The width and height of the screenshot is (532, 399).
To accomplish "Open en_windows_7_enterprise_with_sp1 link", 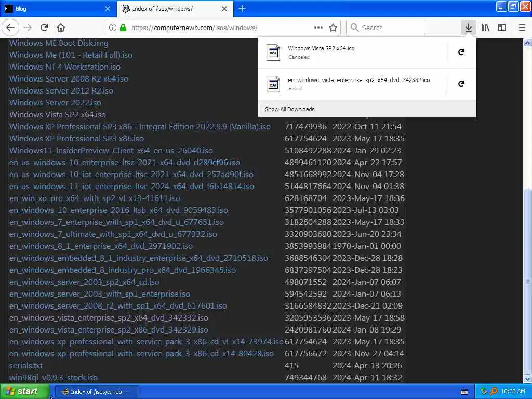I will pyautogui.click(x=116, y=222).
